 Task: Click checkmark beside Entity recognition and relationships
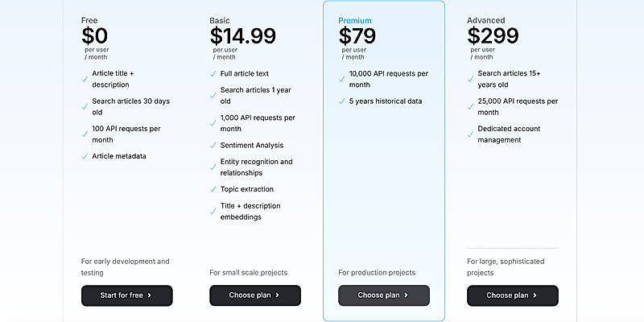(213, 162)
